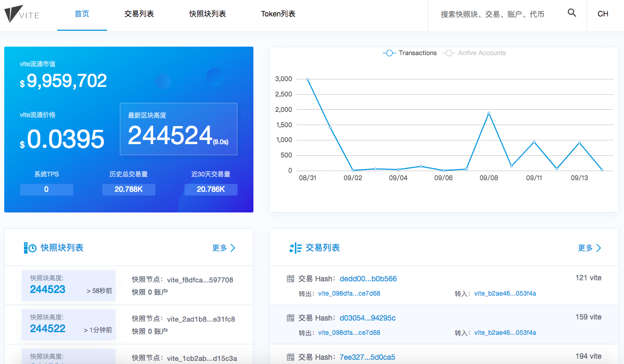Click the 系统TPS value 0
The width and height of the screenshot is (624, 364).
click(x=47, y=189)
